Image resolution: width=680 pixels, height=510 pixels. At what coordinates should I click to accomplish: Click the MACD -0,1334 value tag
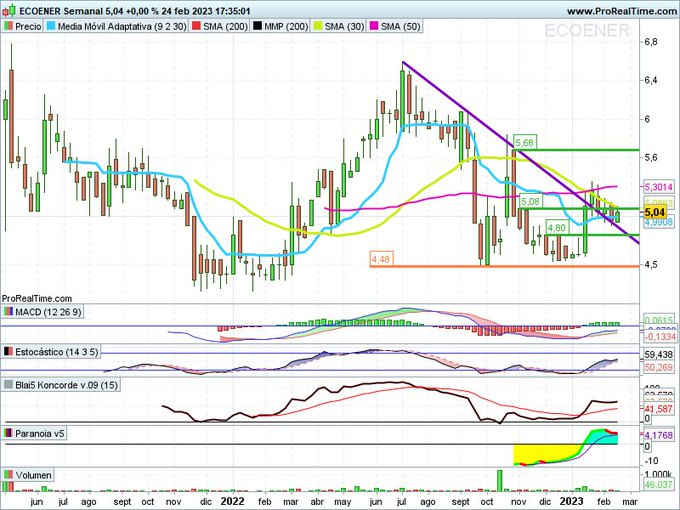tap(660, 337)
